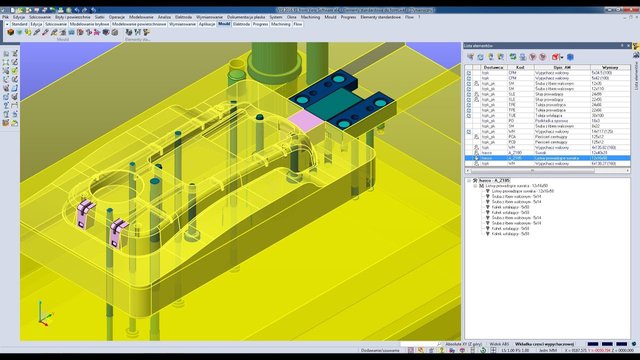
Task: Click blue cube icon in Lista elementów toolbar
Action: point(570,57)
